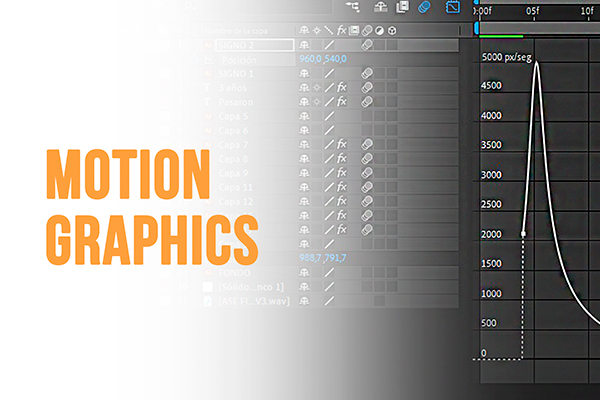Click the white solid layer color swatch

tap(207, 287)
